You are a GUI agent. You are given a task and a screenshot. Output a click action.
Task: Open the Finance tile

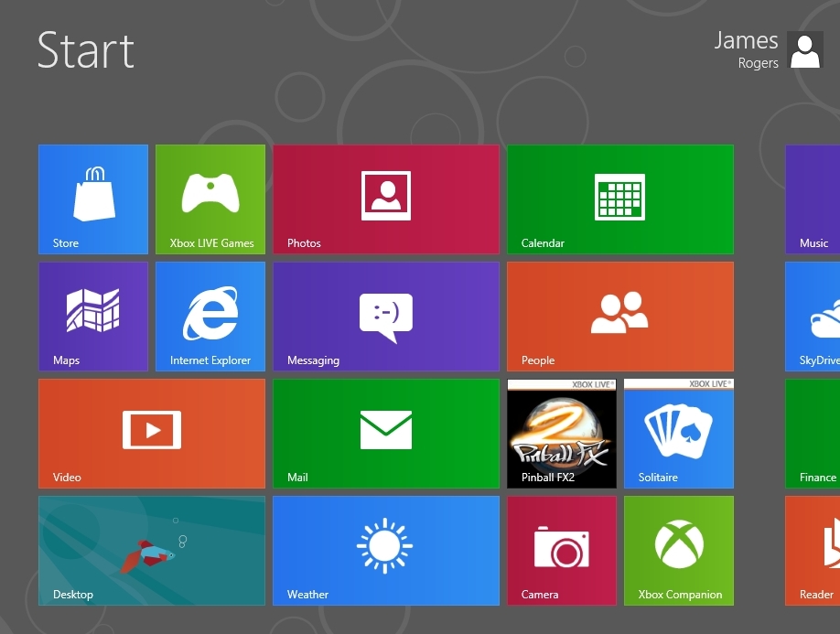coord(813,434)
